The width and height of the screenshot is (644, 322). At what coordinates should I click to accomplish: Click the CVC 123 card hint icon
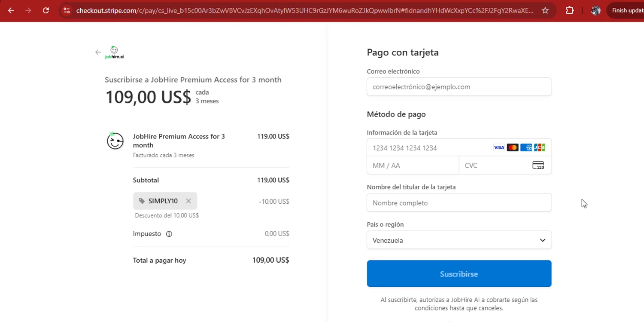click(x=538, y=165)
